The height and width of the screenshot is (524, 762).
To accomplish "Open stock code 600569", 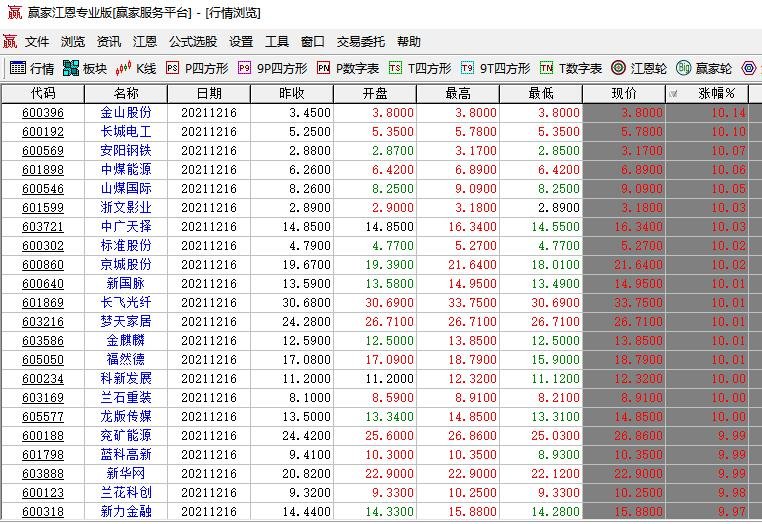I will [43, 151].
